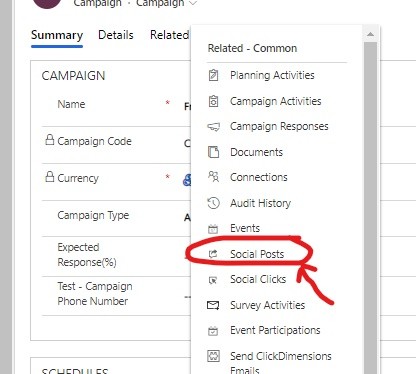
Task: Click the Connections people icon
Action: coord(213,177)
